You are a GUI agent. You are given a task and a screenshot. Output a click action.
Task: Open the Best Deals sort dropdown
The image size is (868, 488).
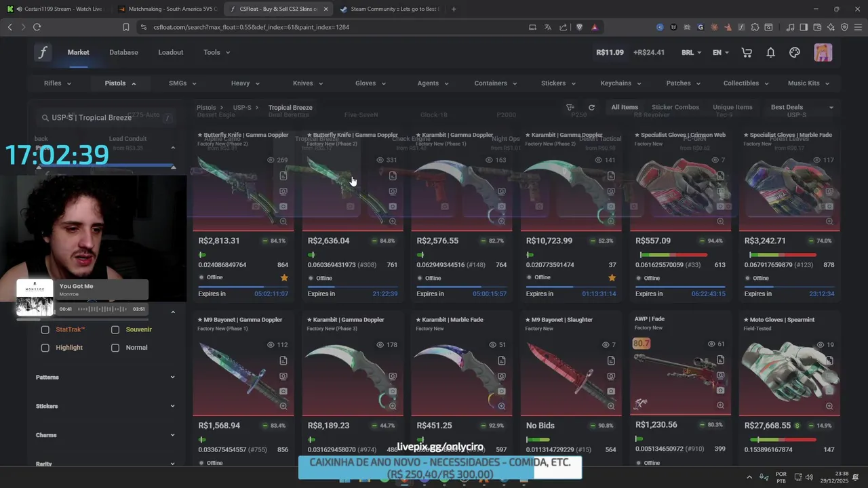click(802, 107)
